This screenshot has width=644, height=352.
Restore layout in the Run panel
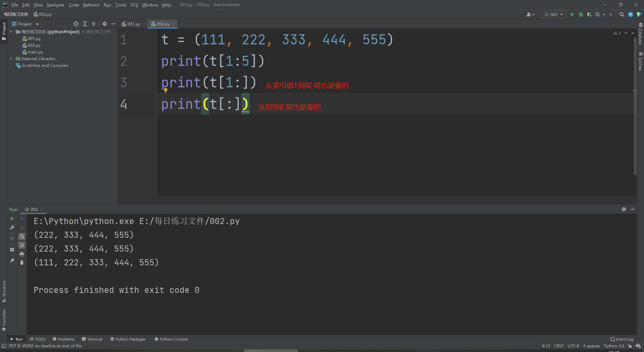[x=12, y=250]
